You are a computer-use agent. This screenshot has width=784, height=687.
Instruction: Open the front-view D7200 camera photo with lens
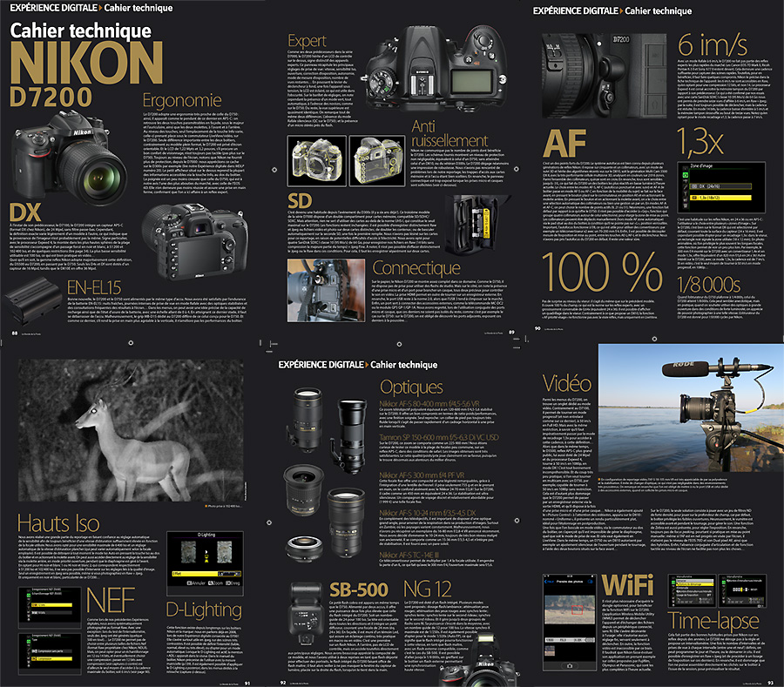[x=70, y=158]
